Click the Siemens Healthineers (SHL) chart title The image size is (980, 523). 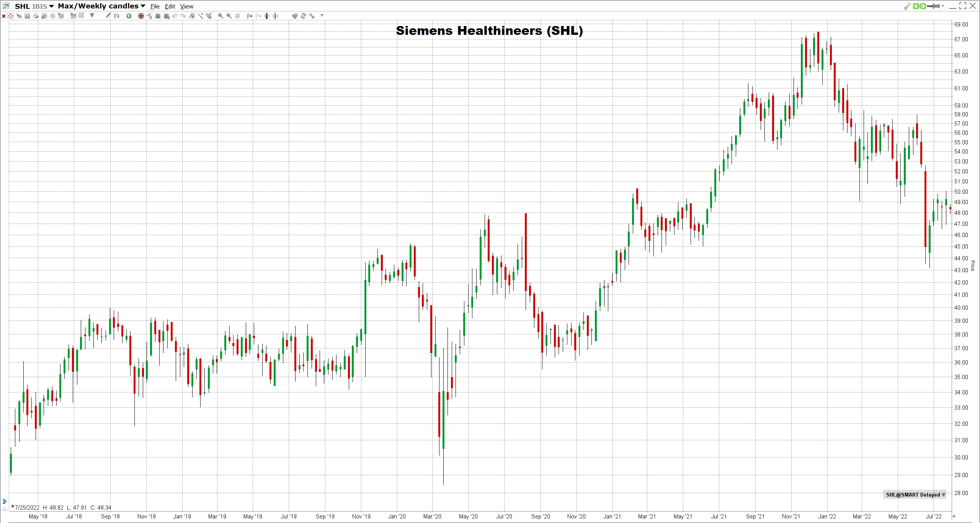(x=489, y=31)
